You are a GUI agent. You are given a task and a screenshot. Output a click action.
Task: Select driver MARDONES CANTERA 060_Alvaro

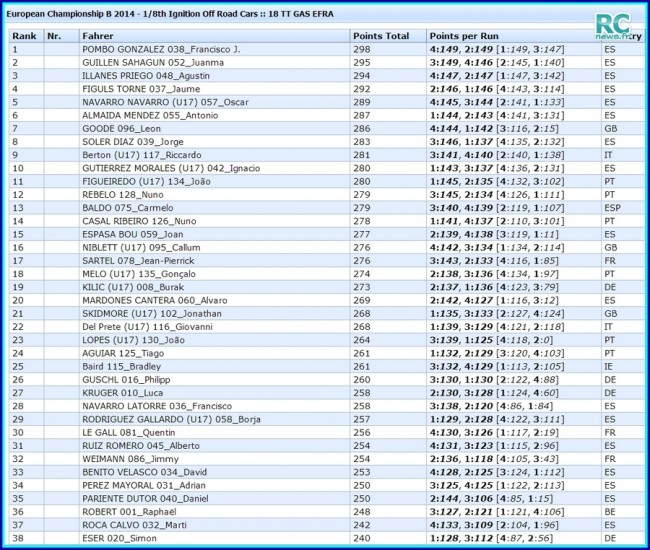pyautogui.click(x=155, y=300)
